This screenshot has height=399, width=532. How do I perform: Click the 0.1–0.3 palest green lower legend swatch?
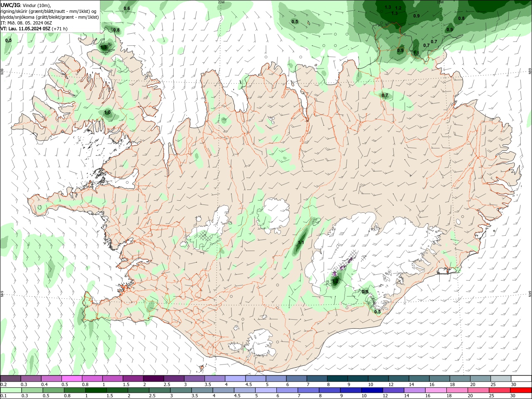[x=11, y=390]
